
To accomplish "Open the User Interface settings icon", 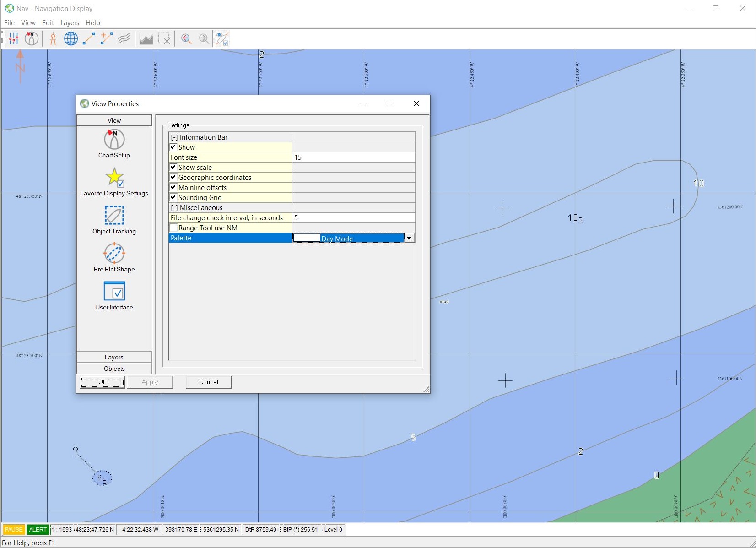I will click(114, 291).
